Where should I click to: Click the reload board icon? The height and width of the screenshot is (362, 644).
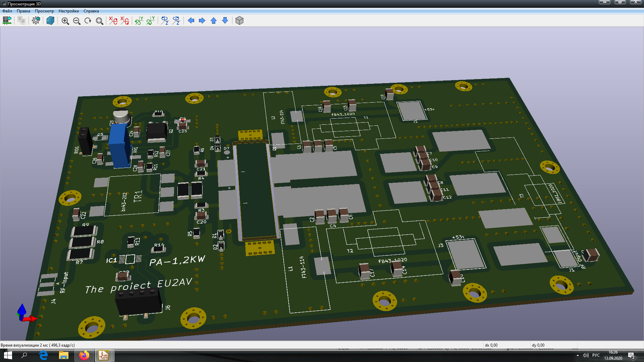[7, 21]
